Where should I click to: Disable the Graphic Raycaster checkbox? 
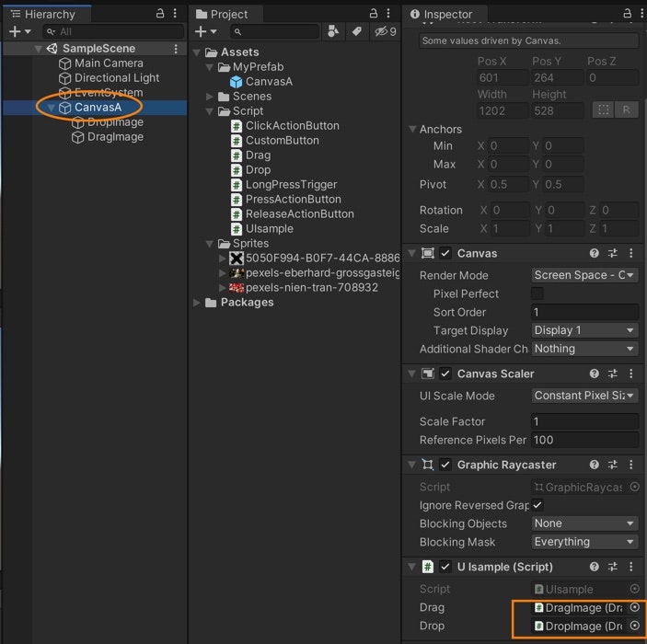click(445, 465)
